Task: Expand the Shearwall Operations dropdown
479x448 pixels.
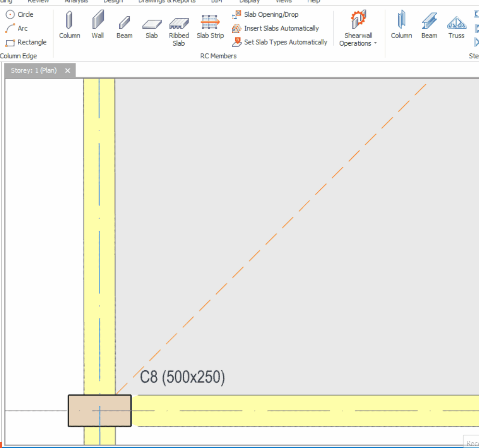Action: (x=358, y=30)
